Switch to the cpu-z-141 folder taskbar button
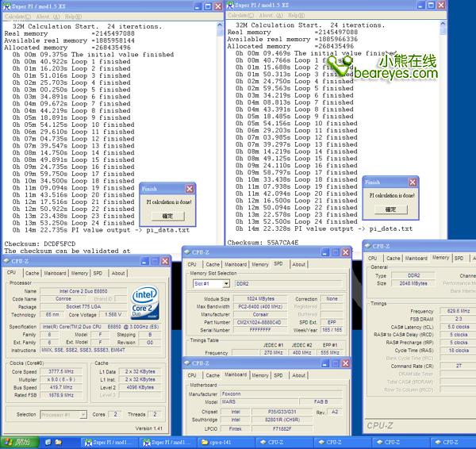The width and height of the screenshot is (476, 449). coord(225,443)
